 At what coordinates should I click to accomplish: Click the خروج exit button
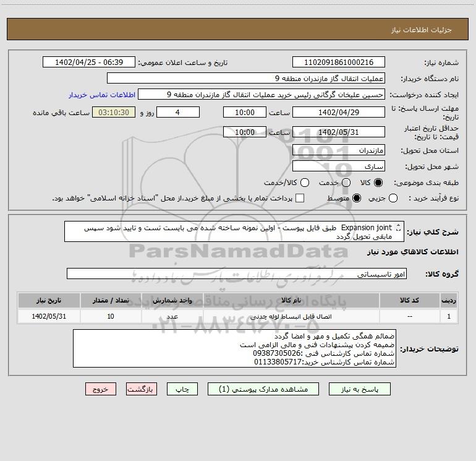[101, 389]
